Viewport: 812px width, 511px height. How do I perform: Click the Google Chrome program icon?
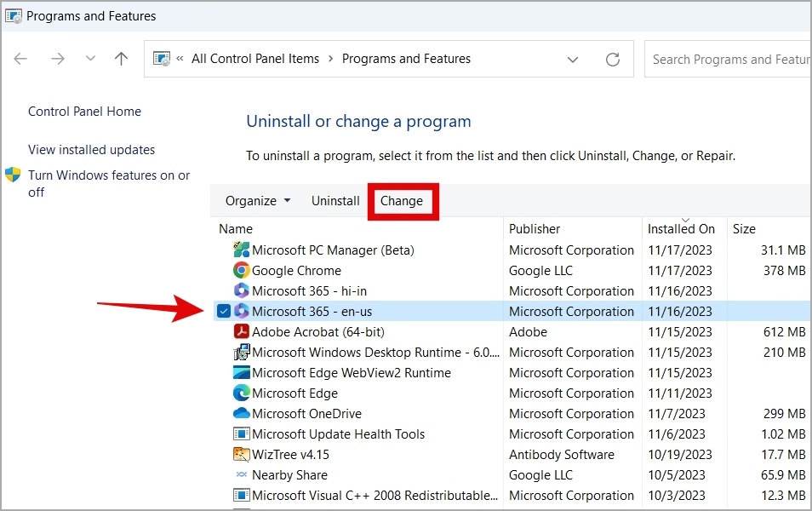pyautogui.click(x=242, y=270)
